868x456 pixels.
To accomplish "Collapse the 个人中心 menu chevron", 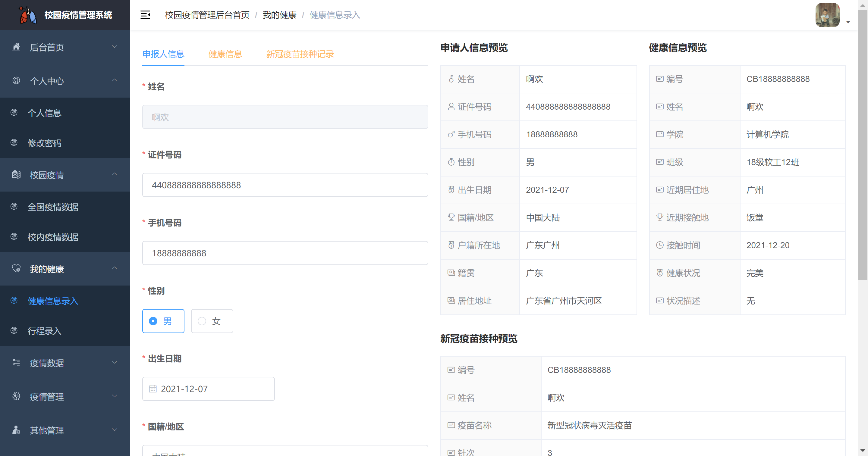I will [x=115, y=80].
